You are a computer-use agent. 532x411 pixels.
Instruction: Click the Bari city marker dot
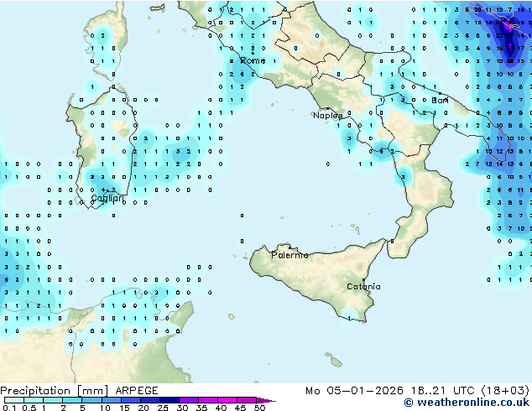440,93
